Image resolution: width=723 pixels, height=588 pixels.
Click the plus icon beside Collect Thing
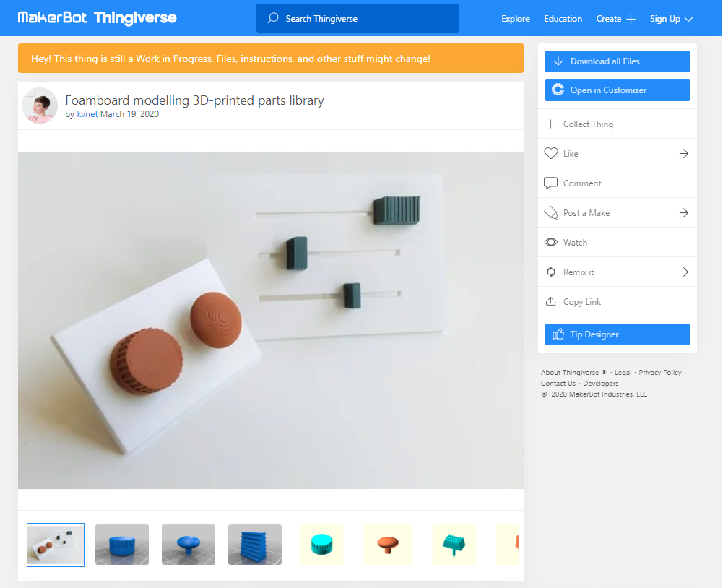click(x=550, y=124)
